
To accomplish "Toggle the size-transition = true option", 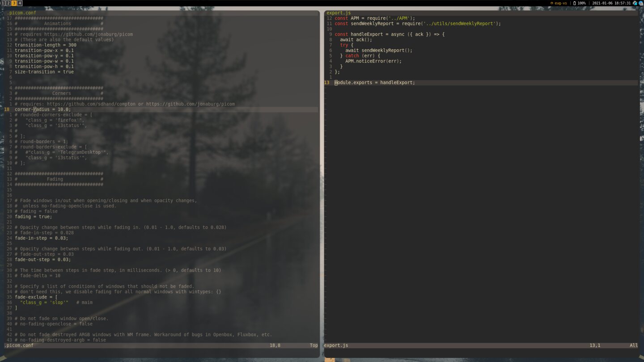I will point(44,72).
